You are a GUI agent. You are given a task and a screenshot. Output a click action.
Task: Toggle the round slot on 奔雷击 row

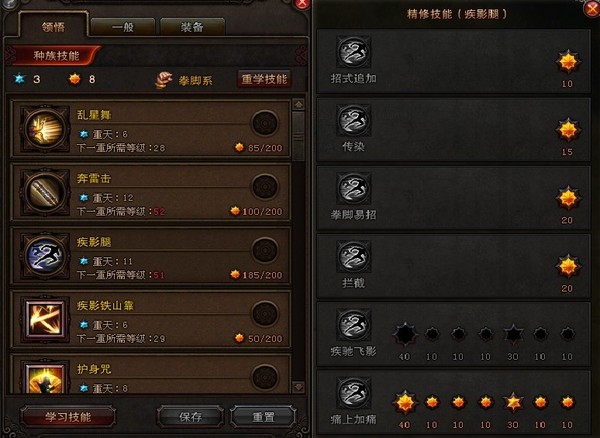pos(265,187)
